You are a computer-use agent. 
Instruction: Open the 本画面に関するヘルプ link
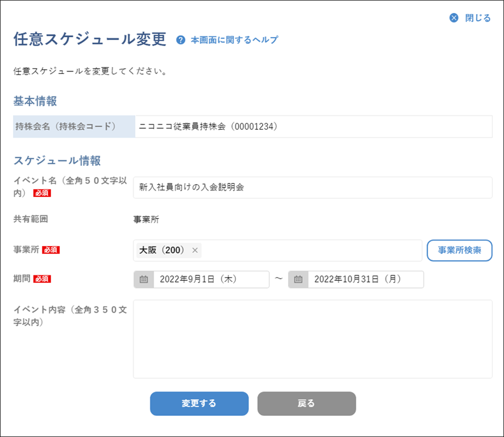pos(234,40)
